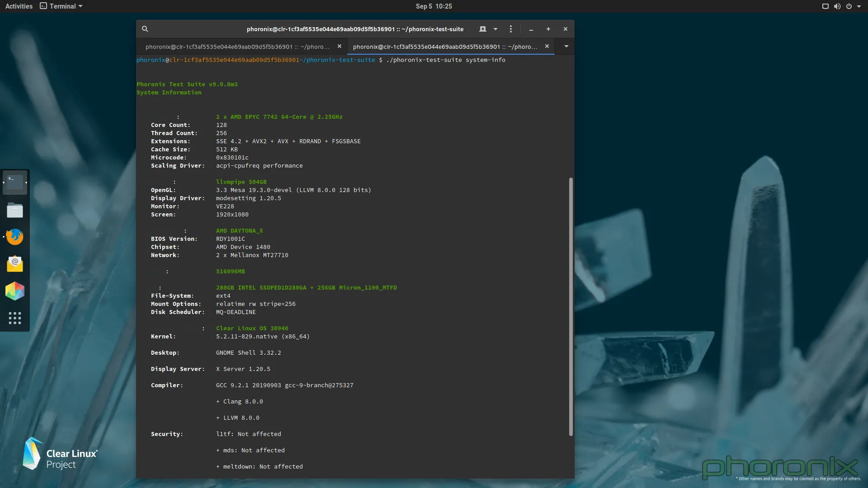Expand the new tab dropdown arrow
The height and width of the screenshot is (488, 868).
pyautogui.click(x=495, y=29)
